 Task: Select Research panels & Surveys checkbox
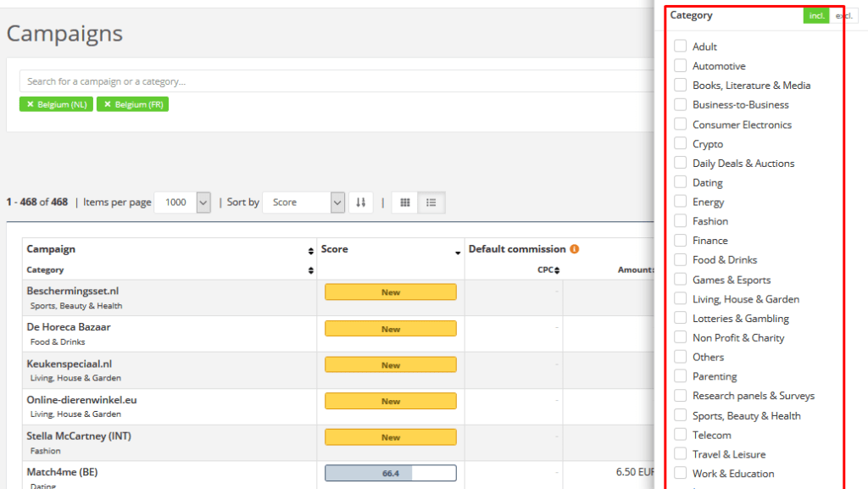(681, 396)
